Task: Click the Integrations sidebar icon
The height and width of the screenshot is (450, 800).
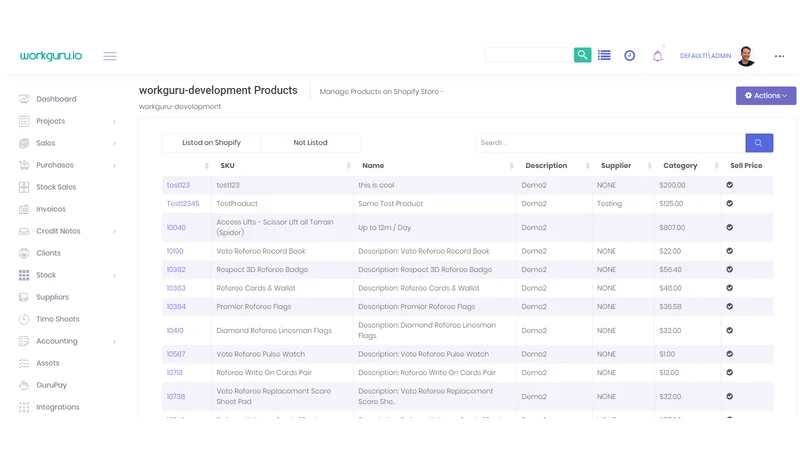Action: (x=24, y=407)
